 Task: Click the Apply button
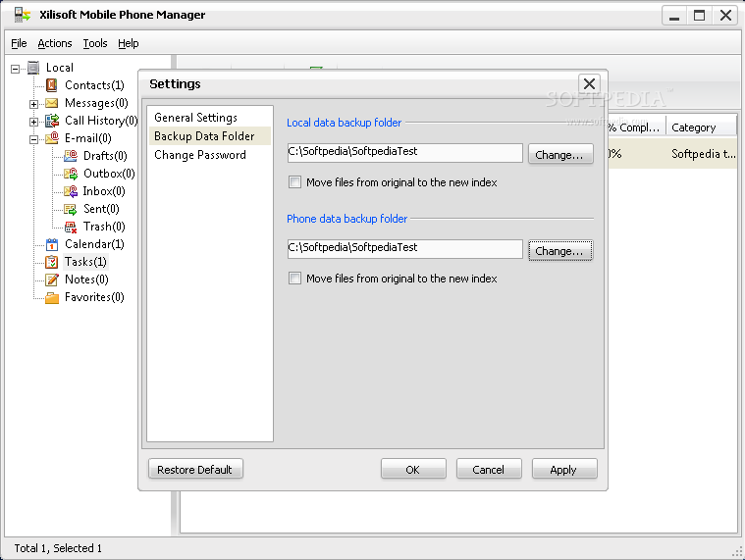pos(564,470)
